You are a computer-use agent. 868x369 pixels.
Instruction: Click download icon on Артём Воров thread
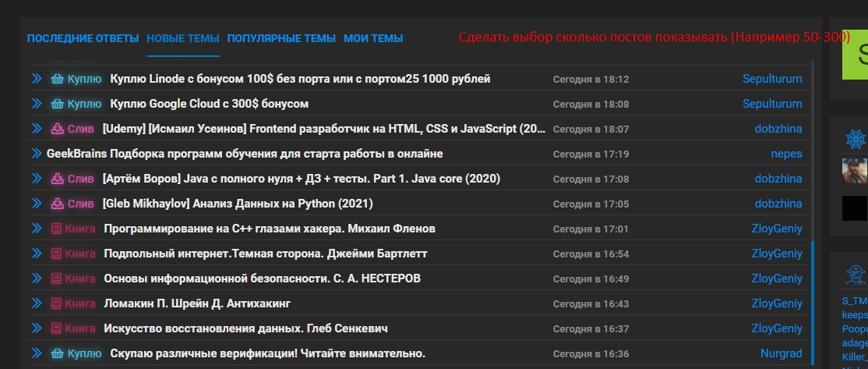[58, 179]
